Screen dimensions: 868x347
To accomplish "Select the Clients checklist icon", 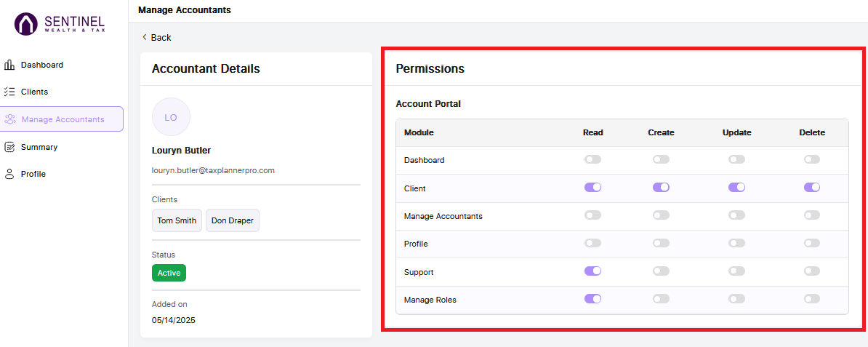I will pyautogui.click(x=9, y=92).
